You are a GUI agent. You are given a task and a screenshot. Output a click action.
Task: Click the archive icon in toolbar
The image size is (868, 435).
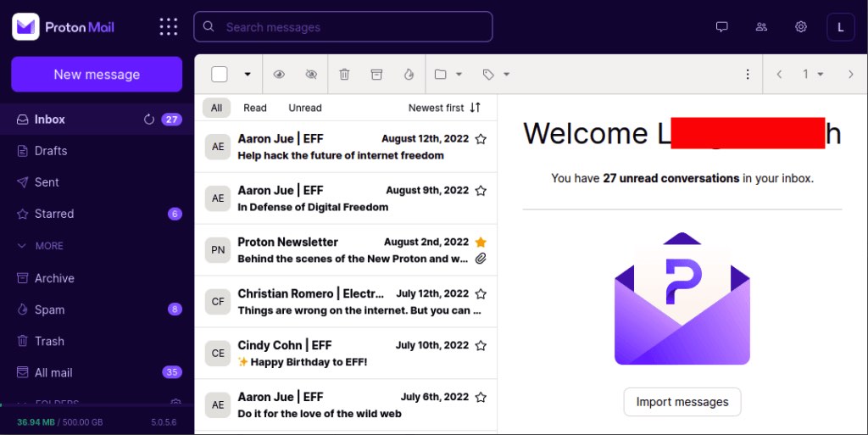point(376,75)
